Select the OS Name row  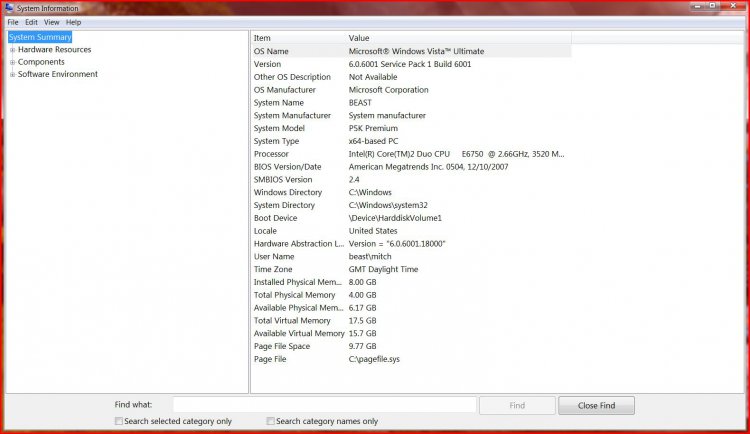click(x=411, y=51)
